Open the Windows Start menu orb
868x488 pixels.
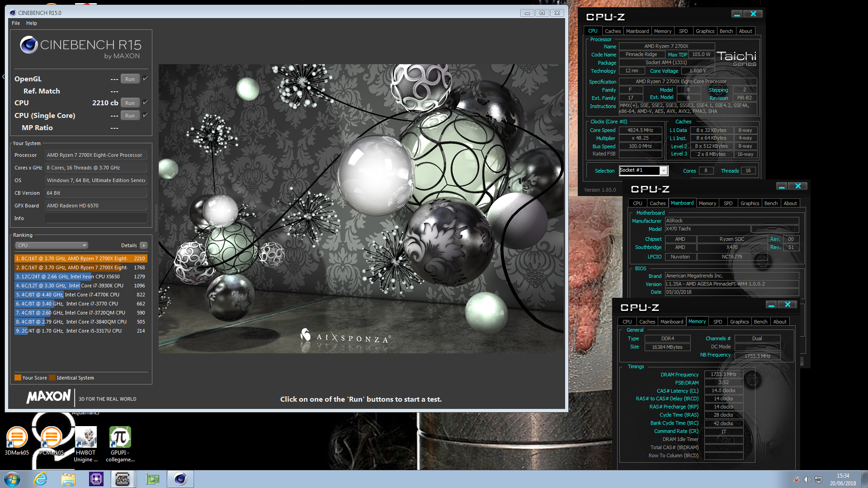(x=12, y=479)
